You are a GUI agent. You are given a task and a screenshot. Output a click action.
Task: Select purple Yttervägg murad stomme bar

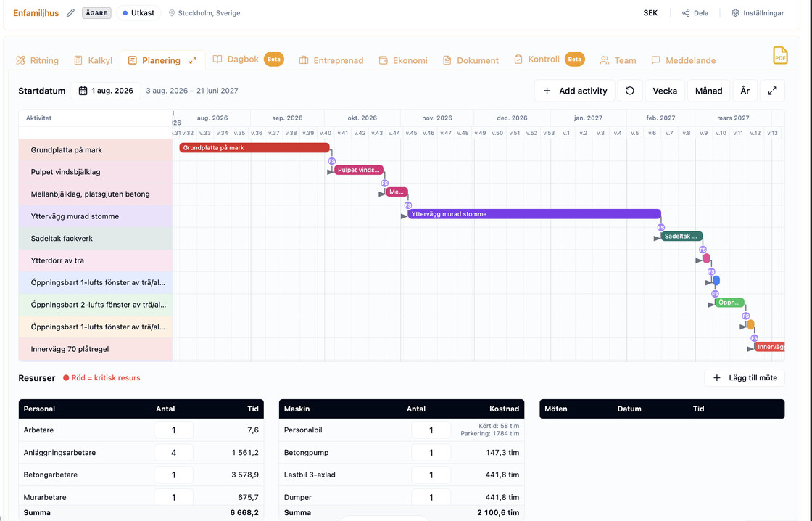(x=534, y=214)
